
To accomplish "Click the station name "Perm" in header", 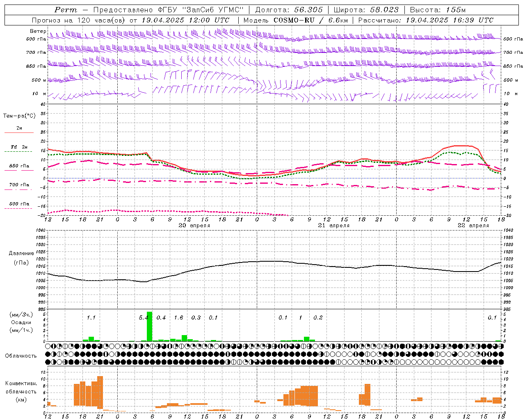I will click(66, 10).
